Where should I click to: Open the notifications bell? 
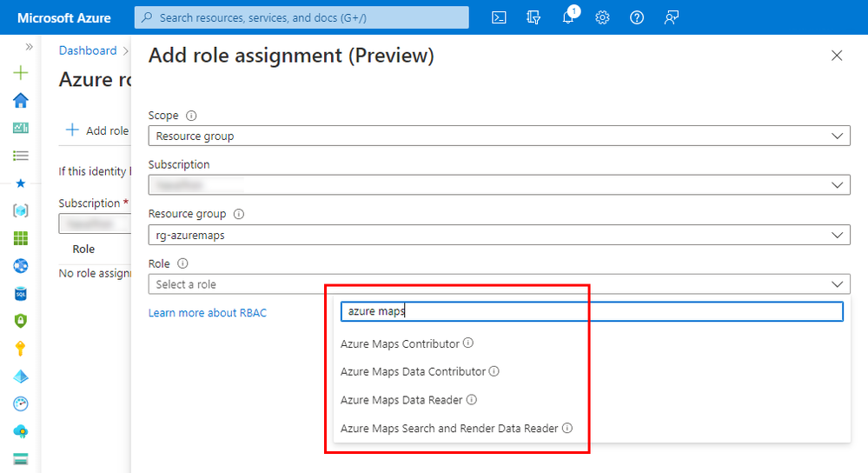(x=568, y=17)
